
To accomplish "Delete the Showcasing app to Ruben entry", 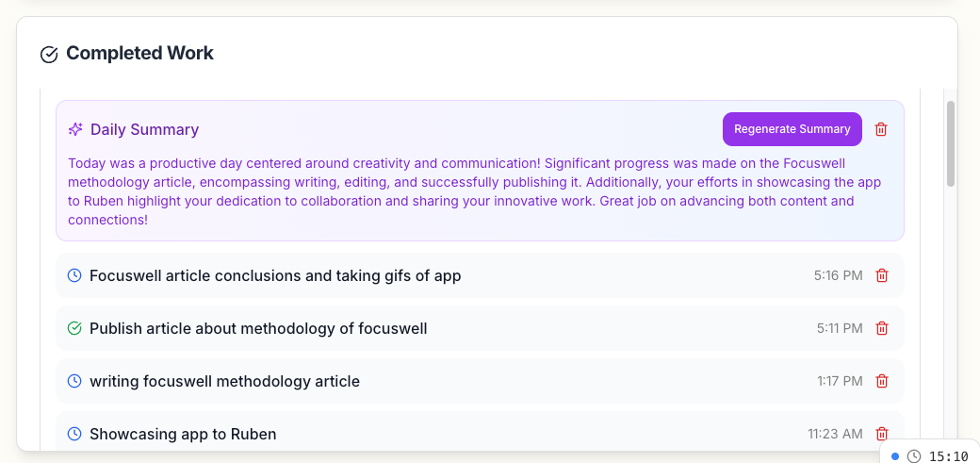I will tap(882, 434).
